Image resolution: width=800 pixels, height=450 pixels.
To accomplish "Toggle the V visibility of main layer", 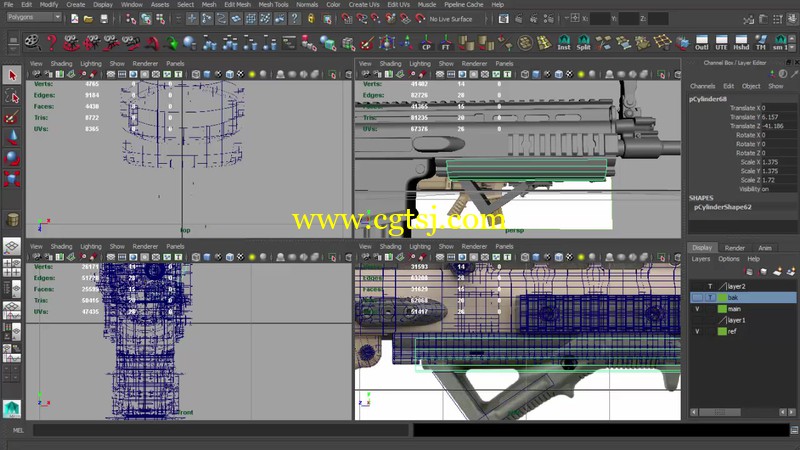I will coord(697,309).
